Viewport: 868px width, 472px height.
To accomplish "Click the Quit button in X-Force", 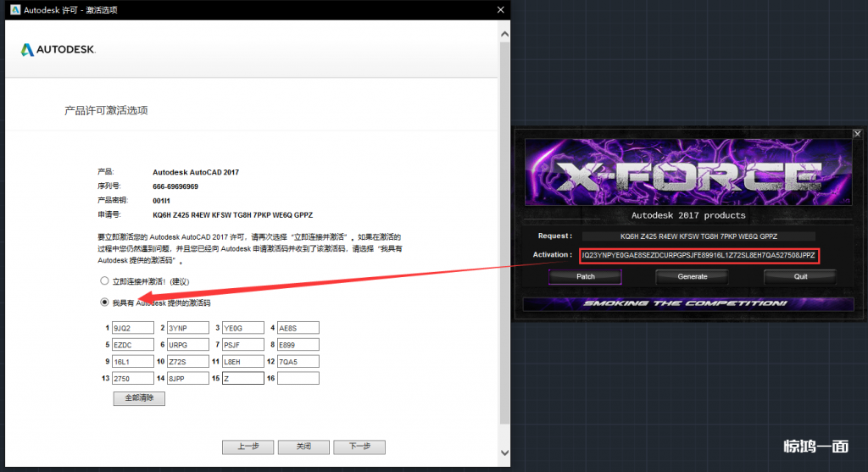I will (x=799, y=276).
